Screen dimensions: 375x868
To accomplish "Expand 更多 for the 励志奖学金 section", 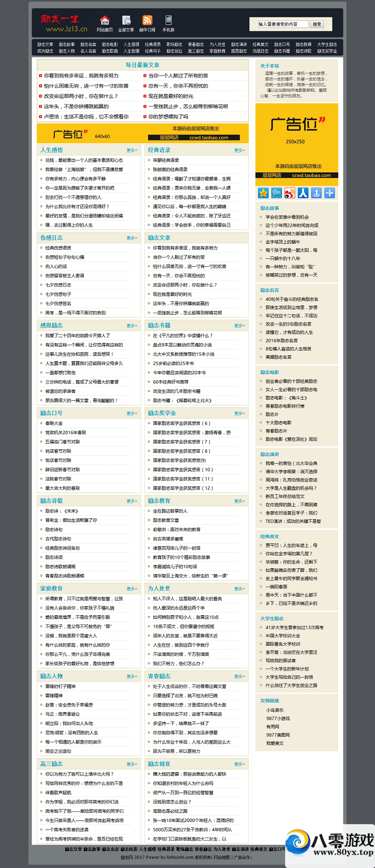I will click(239, 413).
